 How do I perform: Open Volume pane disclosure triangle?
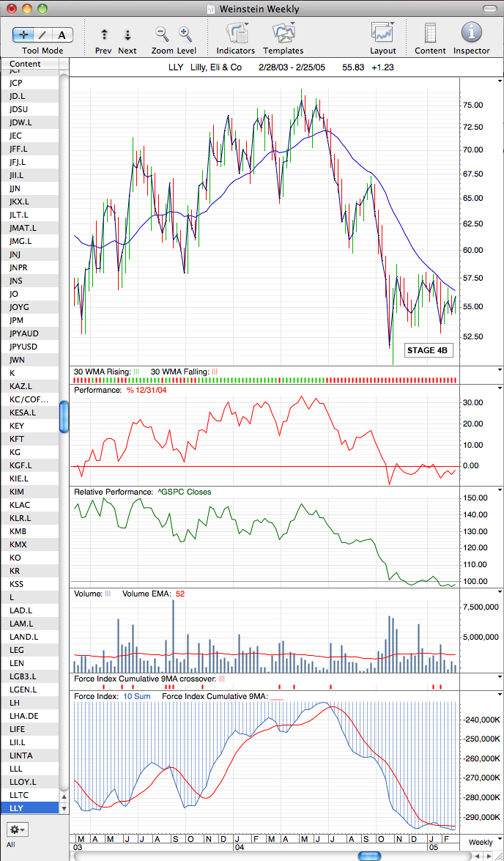click(x=499, y=592)
